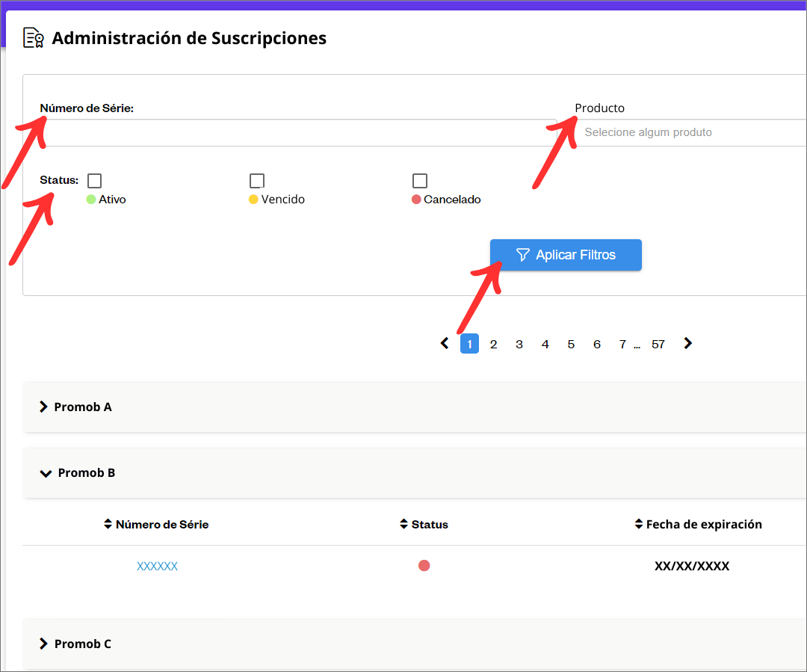807x672 pixels.
Task: Click the subscription certificate icon beside title
Action: click(x=34, y=37)
